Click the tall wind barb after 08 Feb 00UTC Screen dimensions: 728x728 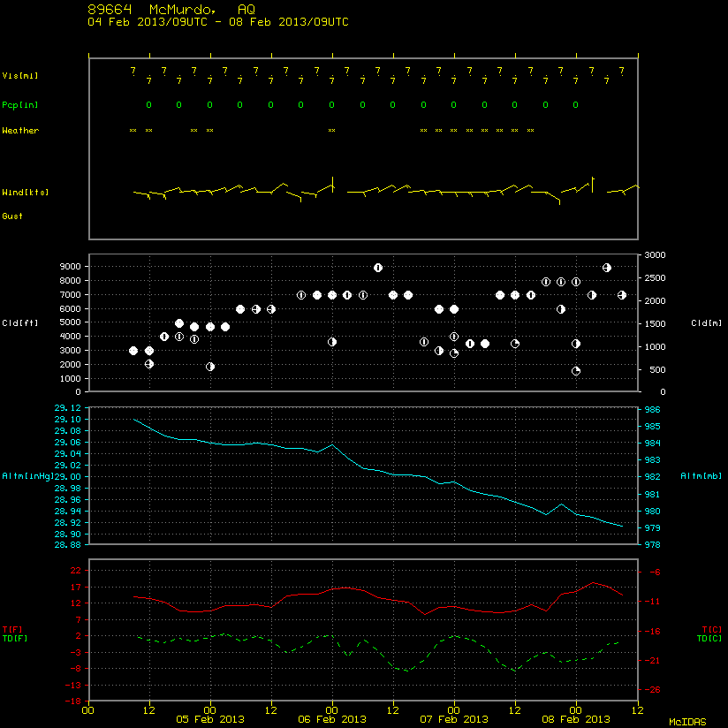click(593, 185)
